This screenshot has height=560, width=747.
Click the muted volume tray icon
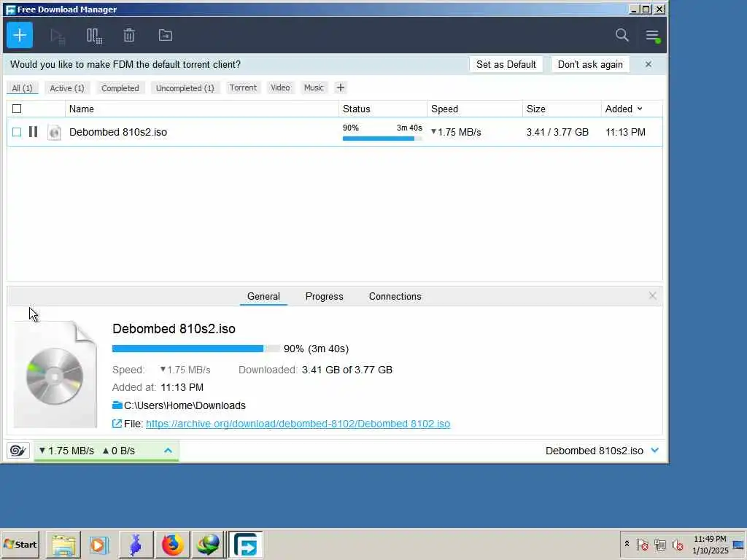click(x=678, y=544)
